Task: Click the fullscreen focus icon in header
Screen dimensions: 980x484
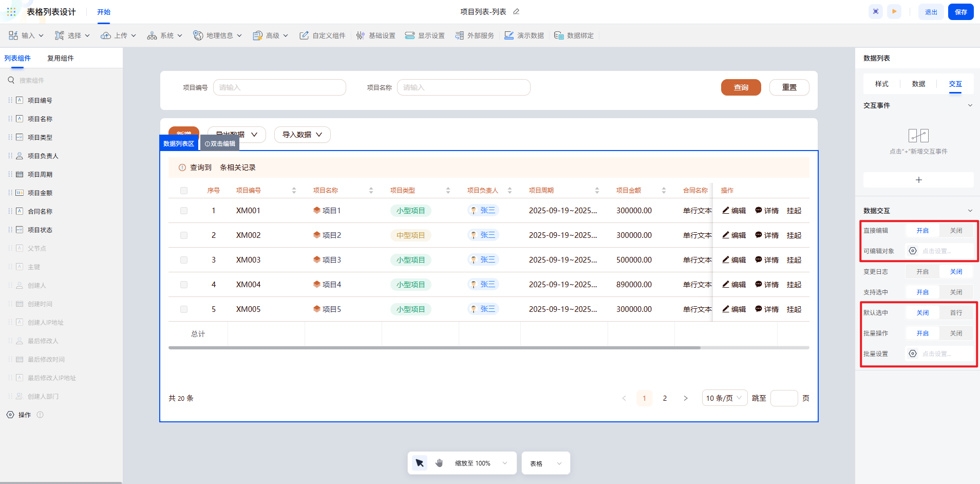Action: coord(876,12)
